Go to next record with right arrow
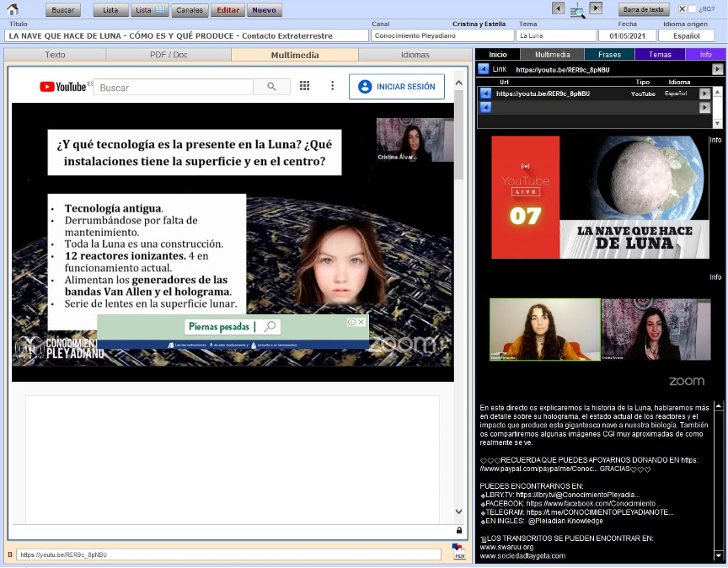The width and height of the screenshot is (728, 568). (596, 8)
